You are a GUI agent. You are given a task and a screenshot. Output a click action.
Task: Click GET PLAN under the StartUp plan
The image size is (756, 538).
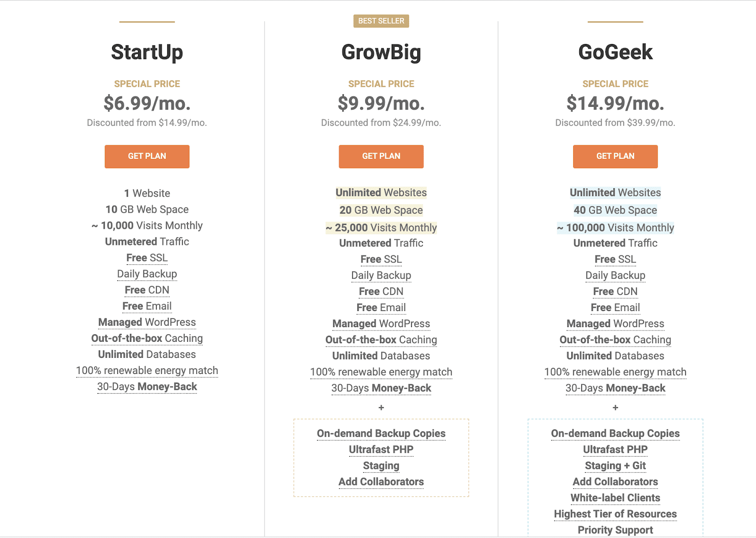point(147,156)
